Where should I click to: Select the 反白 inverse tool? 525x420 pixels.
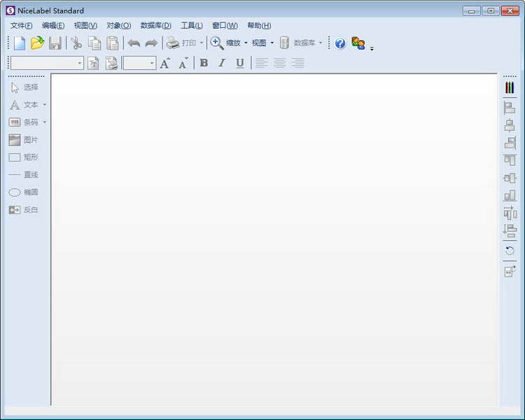(x=24, y=210)
